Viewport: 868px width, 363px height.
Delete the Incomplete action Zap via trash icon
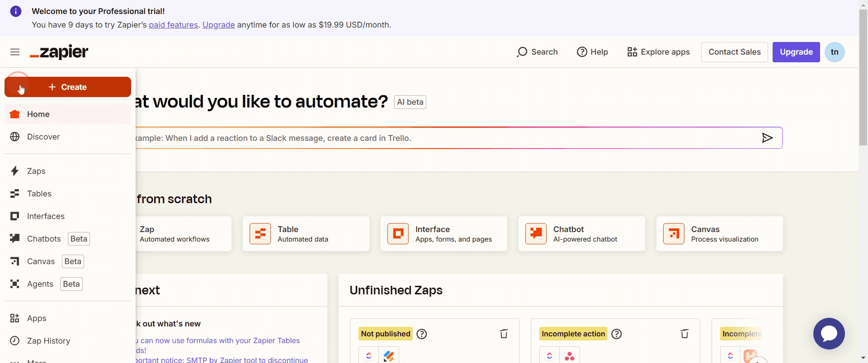684,334
